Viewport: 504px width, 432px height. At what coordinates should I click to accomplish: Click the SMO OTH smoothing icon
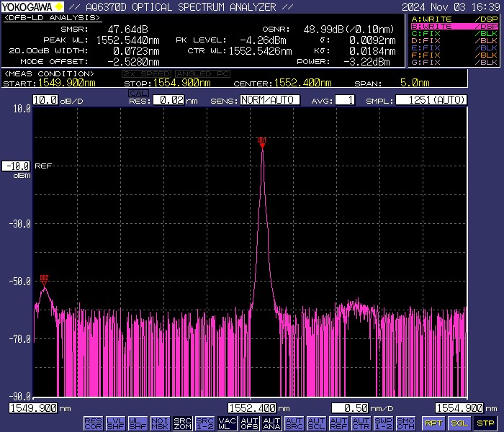(x=406, y=423)
